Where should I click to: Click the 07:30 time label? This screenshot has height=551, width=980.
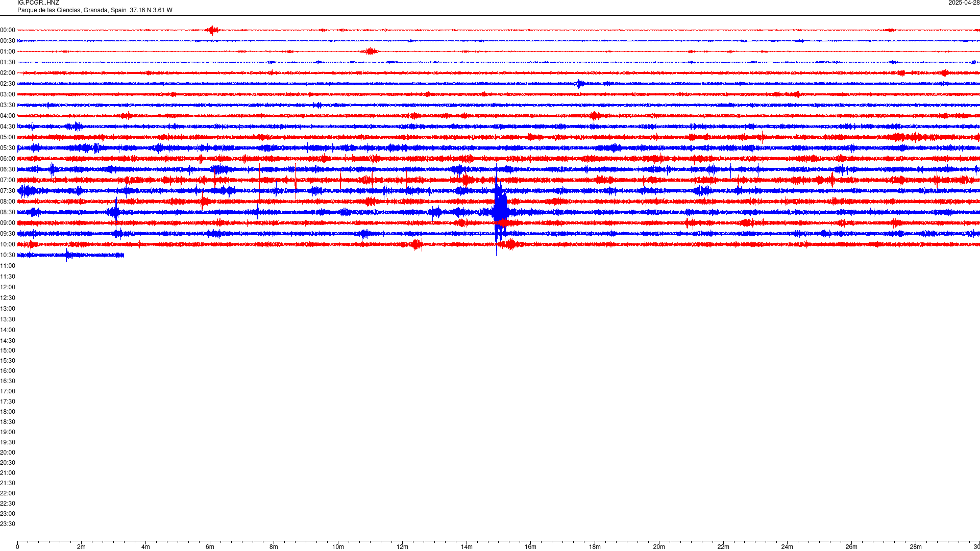pyautogui.click(x=8, y=191)
